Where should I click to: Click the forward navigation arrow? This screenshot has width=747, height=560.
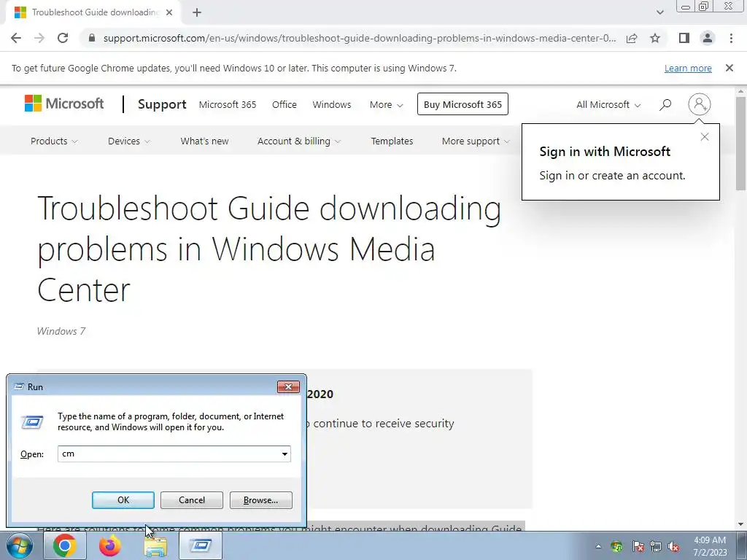39,38
